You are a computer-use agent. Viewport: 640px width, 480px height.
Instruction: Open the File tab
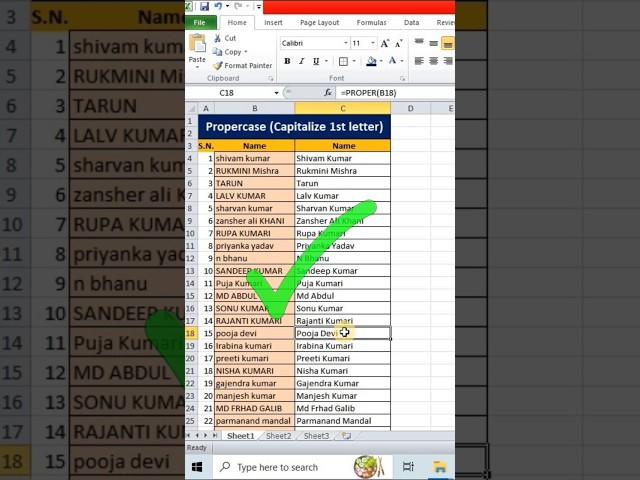(x=200, y=22)
